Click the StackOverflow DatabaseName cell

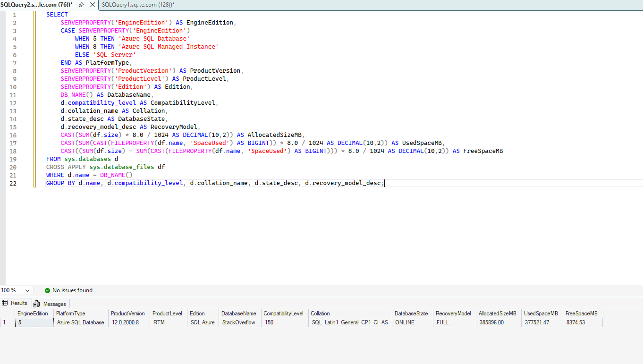tap(239, 322)
